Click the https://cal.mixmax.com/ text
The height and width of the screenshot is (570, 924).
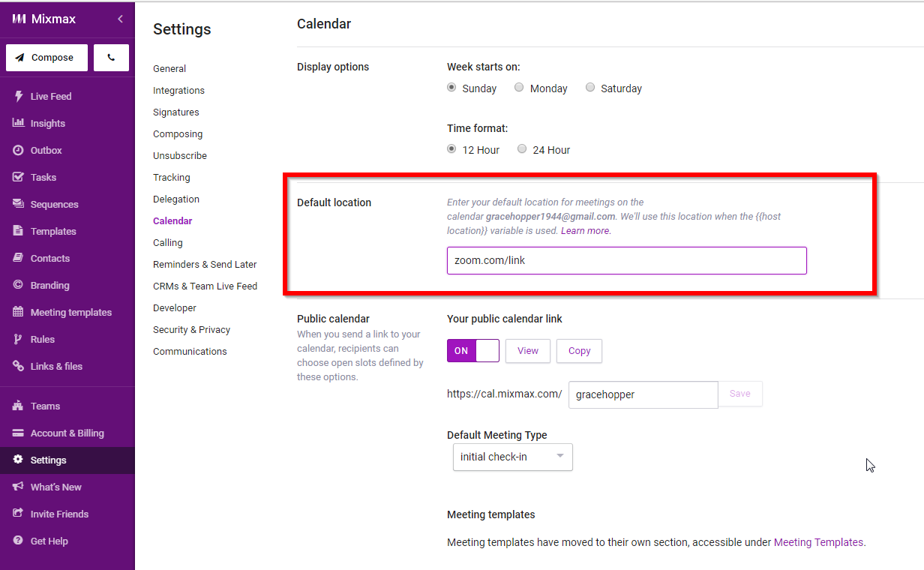pos(504,394)
